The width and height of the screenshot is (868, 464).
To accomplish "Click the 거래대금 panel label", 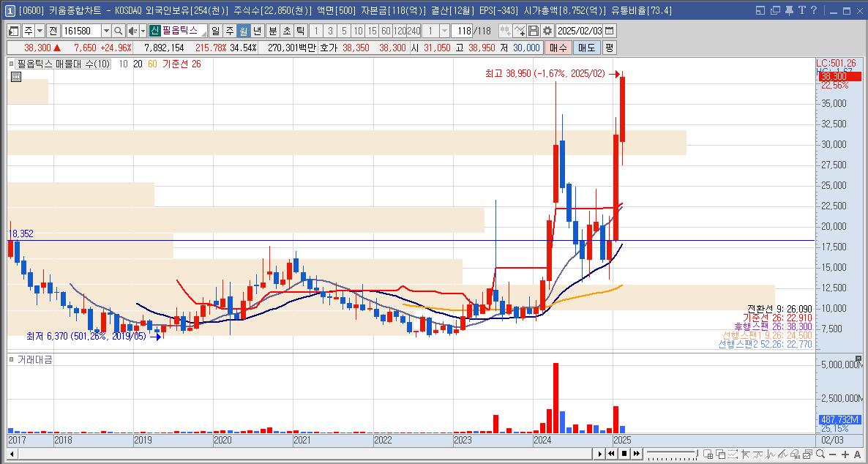I will coord(35,359).
